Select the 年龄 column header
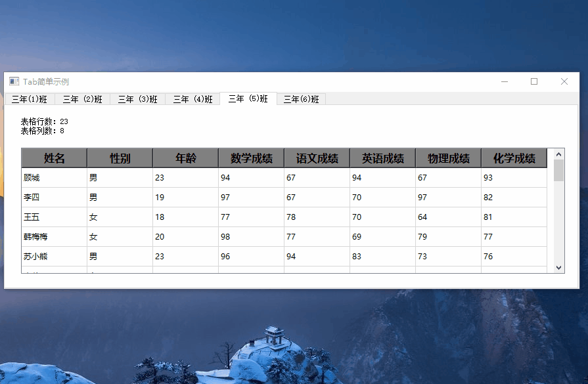 186,158
